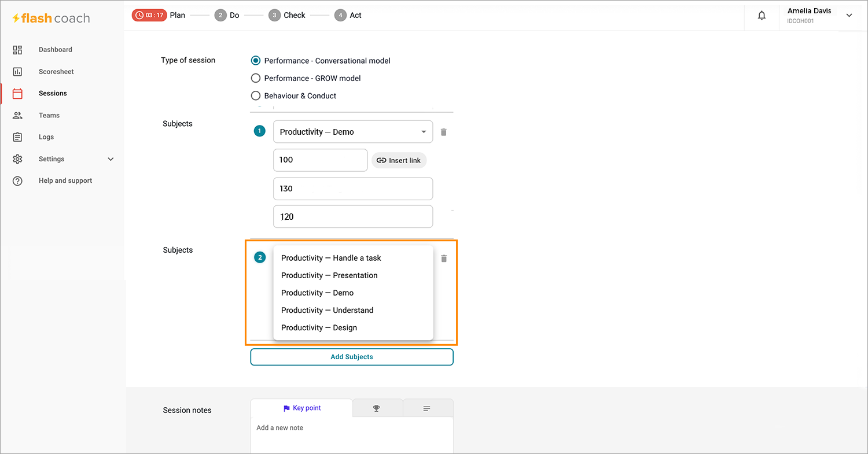Click the field containing 100
Image resolution: width=868 pixels, height=454 pixels.
320,160
